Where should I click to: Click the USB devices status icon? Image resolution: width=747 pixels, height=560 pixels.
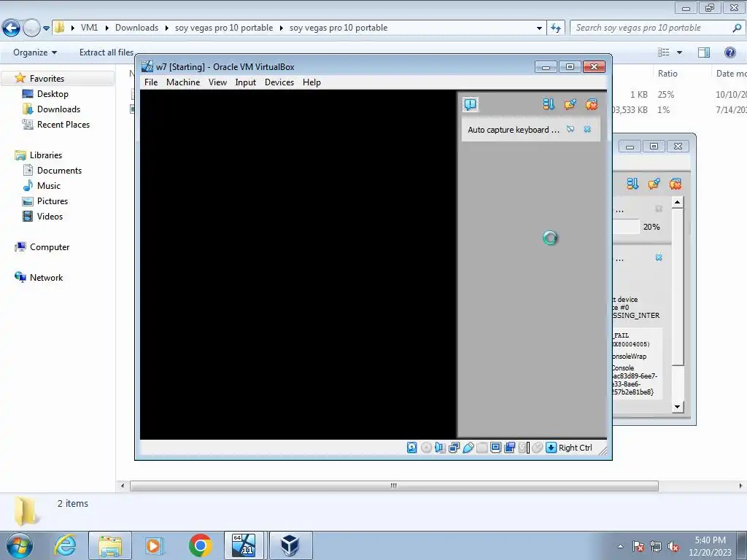click(468, 448)
